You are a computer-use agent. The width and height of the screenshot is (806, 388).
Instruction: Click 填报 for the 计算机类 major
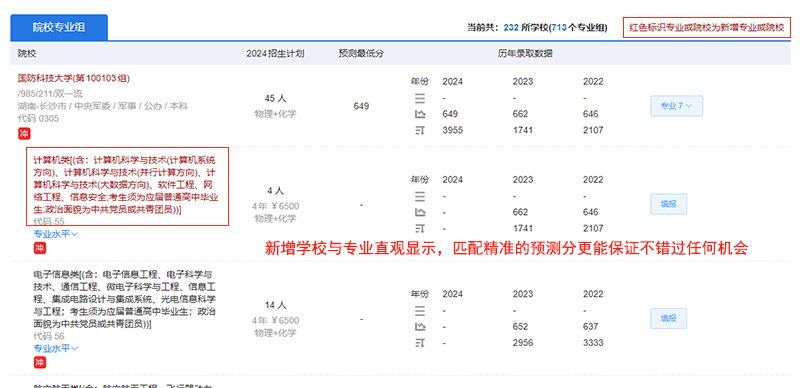[669, 204]
